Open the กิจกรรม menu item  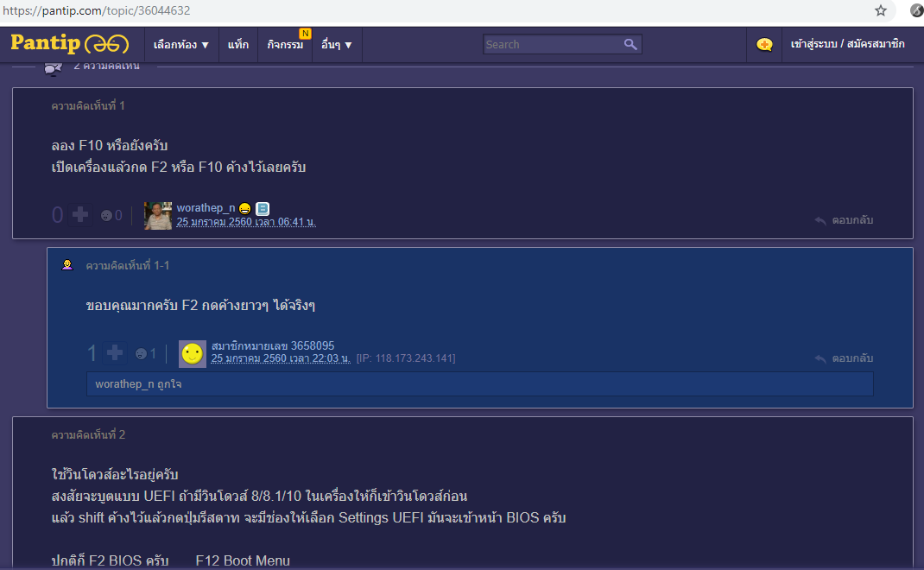tap(285, 45)
